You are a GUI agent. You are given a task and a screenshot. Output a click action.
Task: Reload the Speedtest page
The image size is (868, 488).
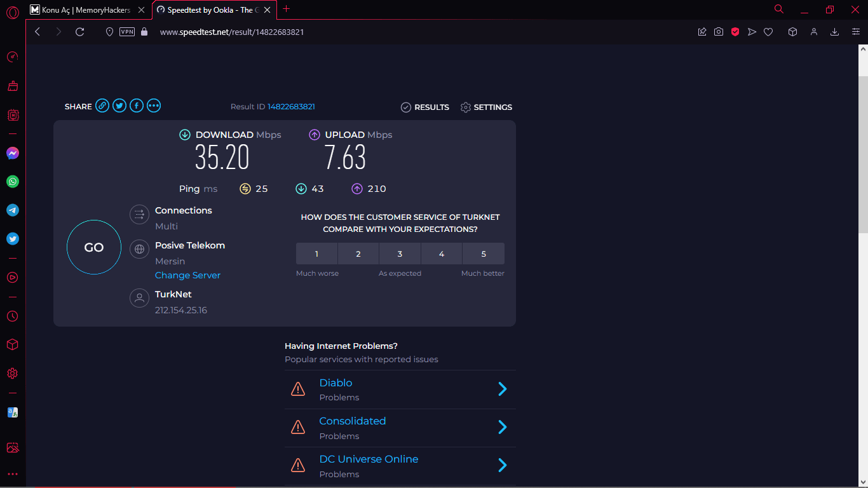coord(80,32)
